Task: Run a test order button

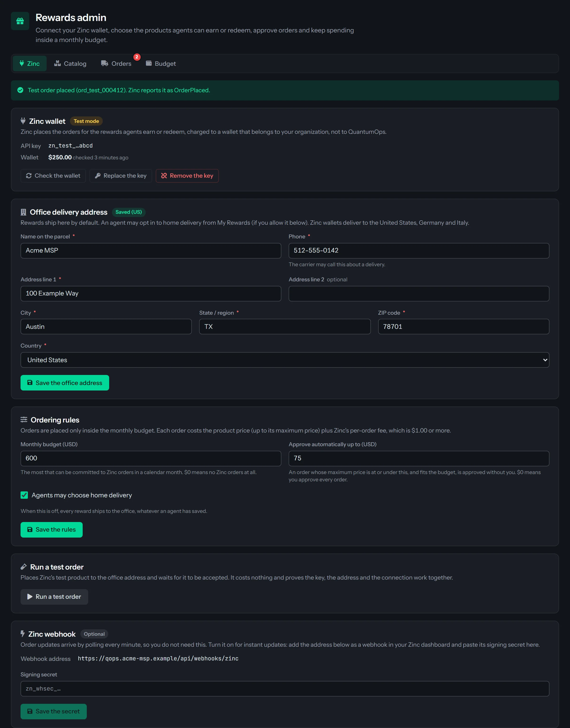Action: (54, 597)
